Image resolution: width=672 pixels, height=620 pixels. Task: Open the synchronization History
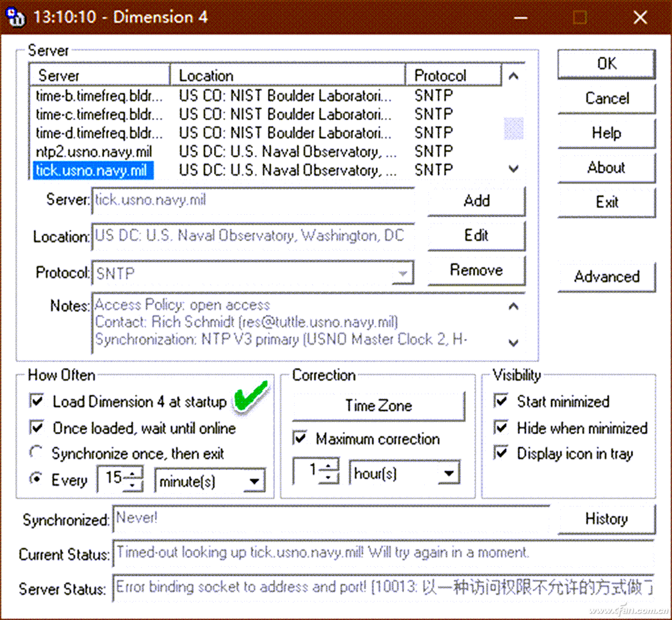(607, 519)
